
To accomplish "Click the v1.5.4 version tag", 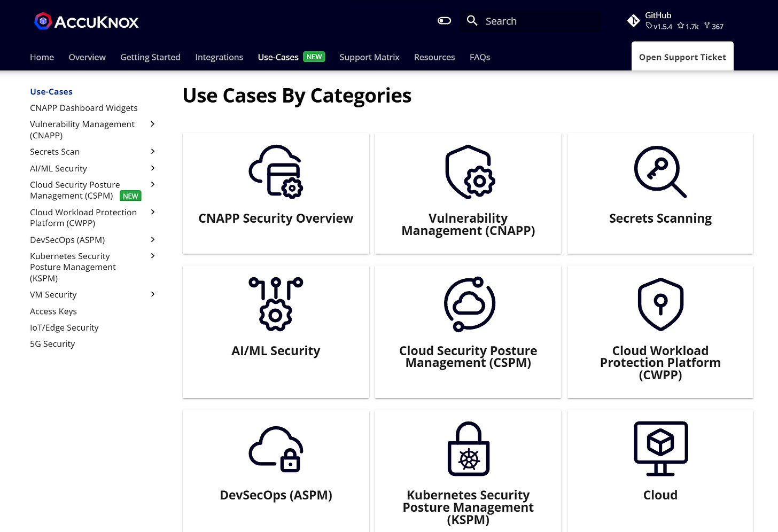I will 659,26.
